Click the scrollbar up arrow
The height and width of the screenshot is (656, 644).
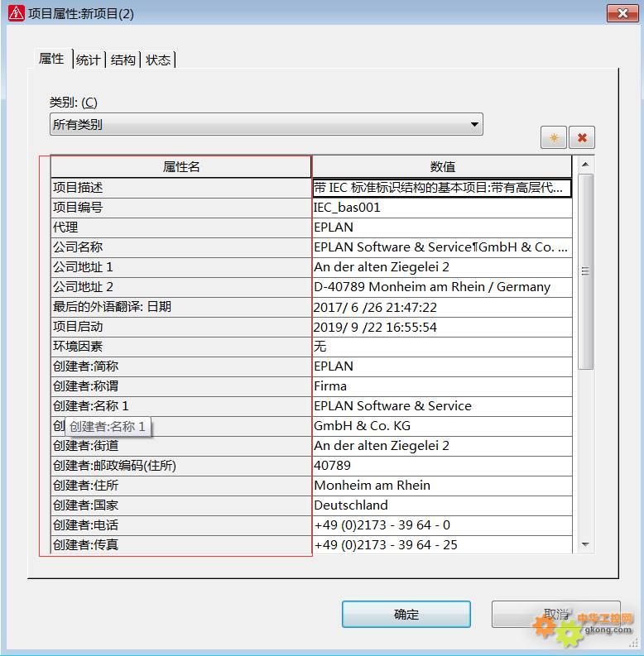585,165
